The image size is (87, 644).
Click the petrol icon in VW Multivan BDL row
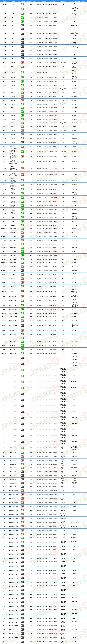point(22,376)
